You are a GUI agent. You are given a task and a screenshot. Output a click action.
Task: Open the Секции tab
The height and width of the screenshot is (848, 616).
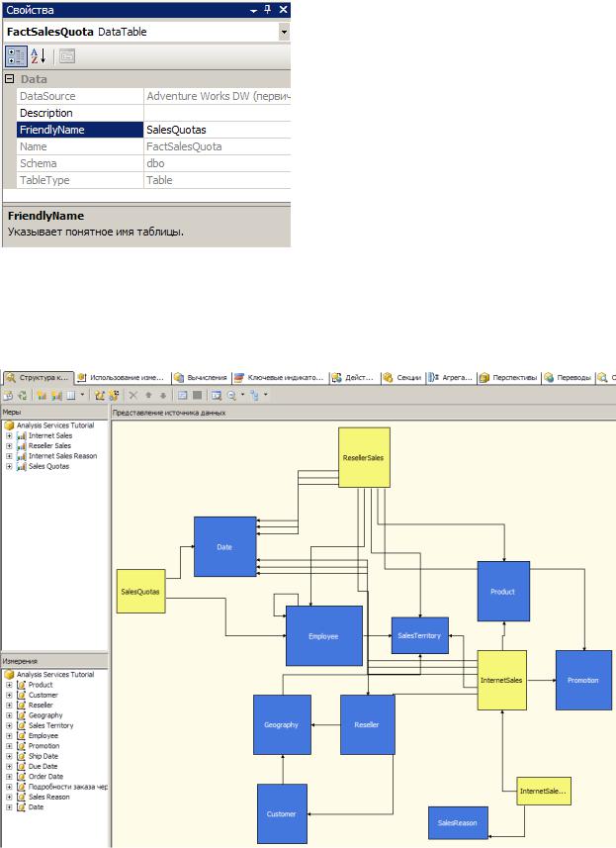[x=402, y=377]
